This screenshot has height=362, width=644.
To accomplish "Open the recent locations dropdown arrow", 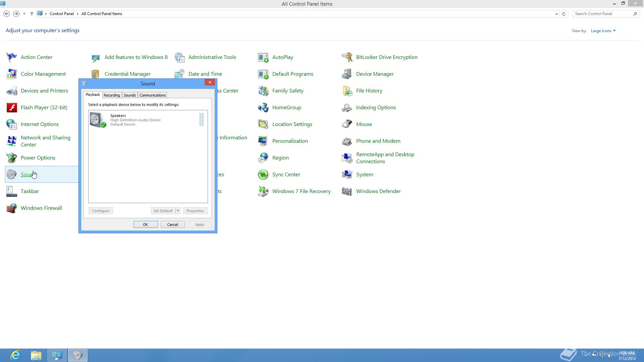I will tap(24, 14).
